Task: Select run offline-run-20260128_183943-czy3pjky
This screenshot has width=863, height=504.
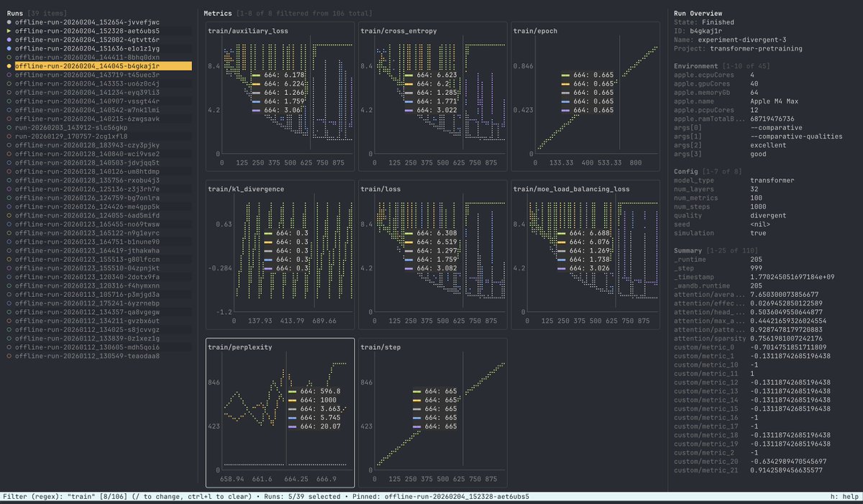Action: coord(99,145)
